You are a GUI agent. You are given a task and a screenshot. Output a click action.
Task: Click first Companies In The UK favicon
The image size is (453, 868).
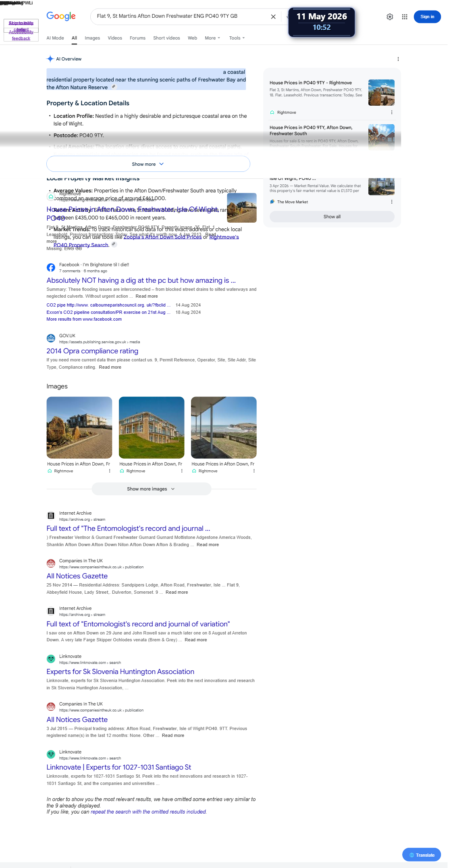point(51,563)
